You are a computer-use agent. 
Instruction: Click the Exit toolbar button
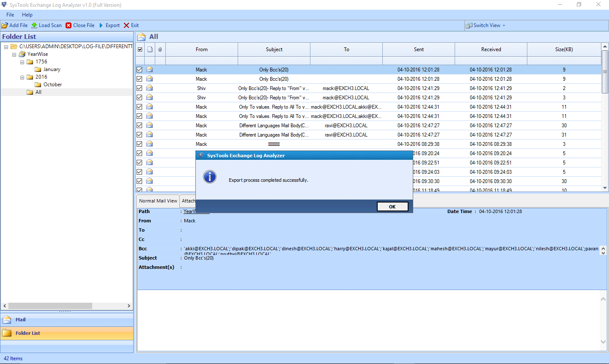pyautogui.click(x=131, y=25)
